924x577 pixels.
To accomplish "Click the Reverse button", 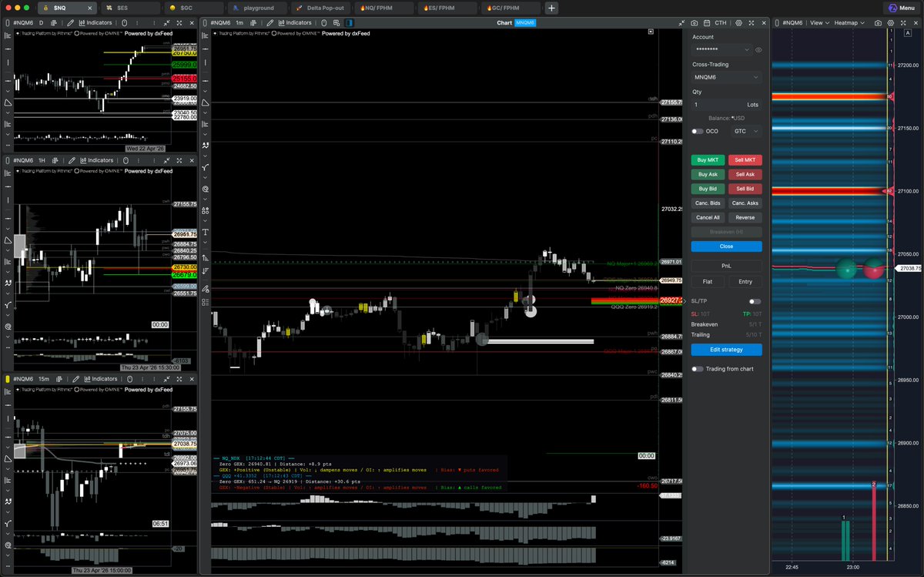I will tap(745, 217).
